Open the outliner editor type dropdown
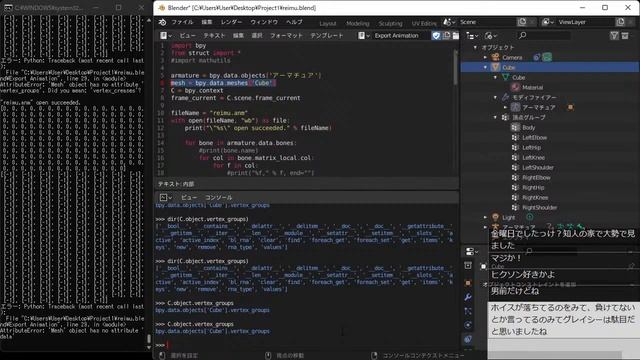 [x=472, y=36]
